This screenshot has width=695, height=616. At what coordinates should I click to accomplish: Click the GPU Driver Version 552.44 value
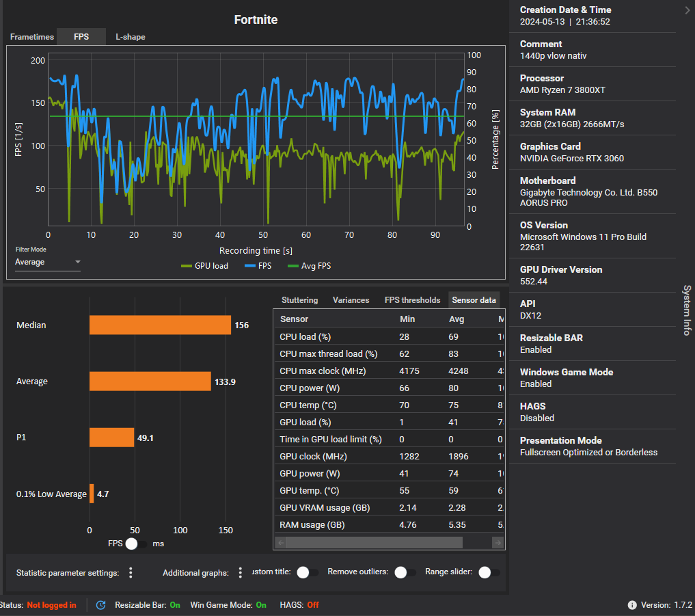[x=533, y=281]
